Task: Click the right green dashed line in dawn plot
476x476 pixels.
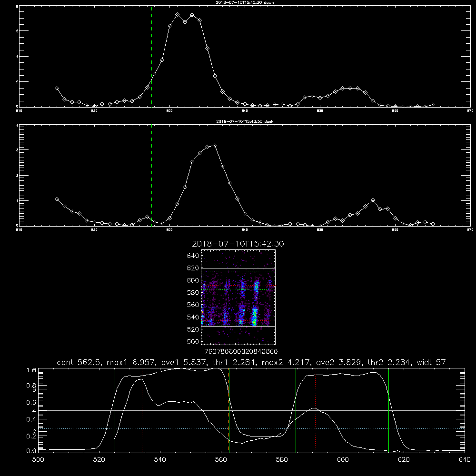Action: (263, 57)
